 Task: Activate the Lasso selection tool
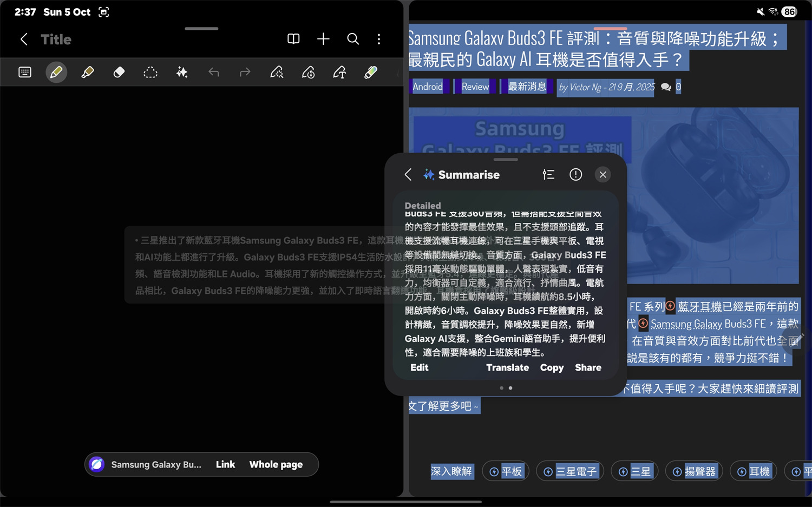[150, 72]
